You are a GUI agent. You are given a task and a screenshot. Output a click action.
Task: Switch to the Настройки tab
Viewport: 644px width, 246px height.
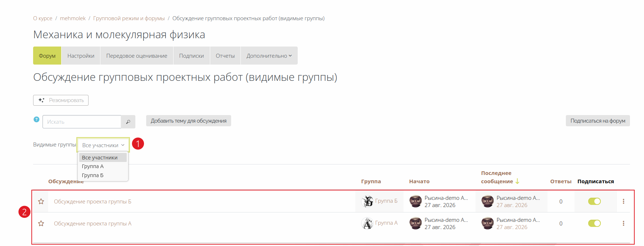pos(81,56)
